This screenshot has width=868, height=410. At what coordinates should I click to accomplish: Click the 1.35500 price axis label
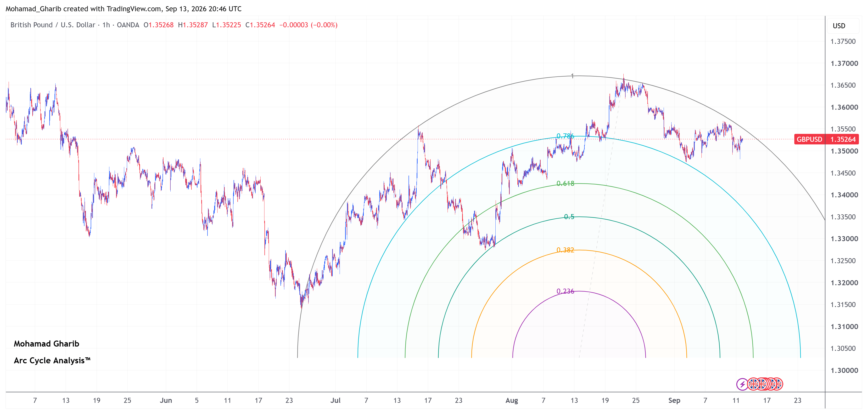coord(843,129)
